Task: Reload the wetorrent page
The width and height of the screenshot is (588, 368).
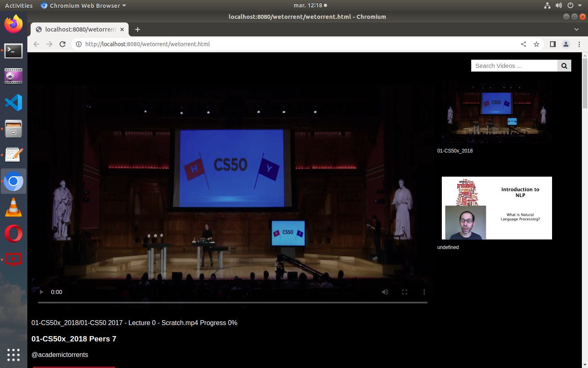Action: pos(62,44)
